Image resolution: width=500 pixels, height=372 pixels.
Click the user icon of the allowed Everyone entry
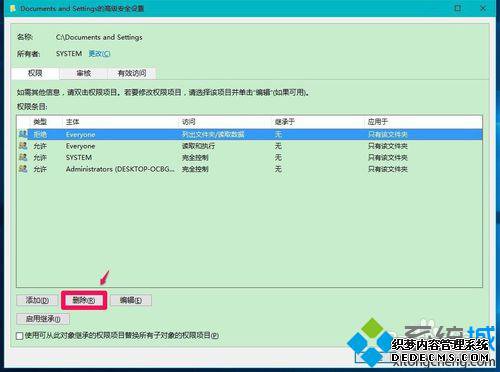23,146
